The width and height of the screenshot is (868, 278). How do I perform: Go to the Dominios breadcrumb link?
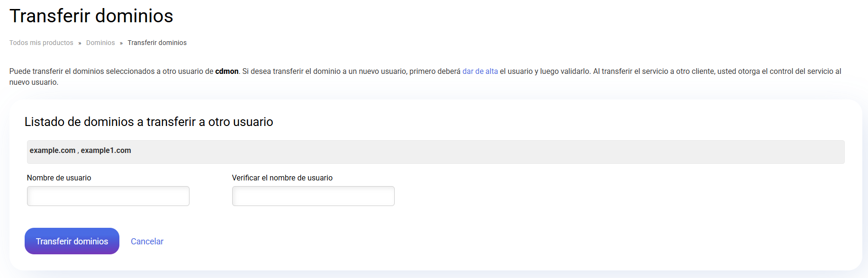(100, 43)
